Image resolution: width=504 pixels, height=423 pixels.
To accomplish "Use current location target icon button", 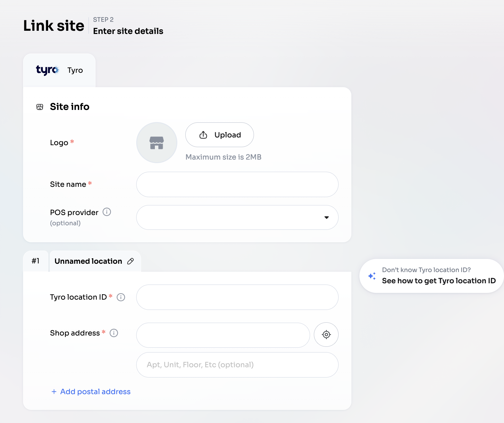I will click(x=326, y=335).
